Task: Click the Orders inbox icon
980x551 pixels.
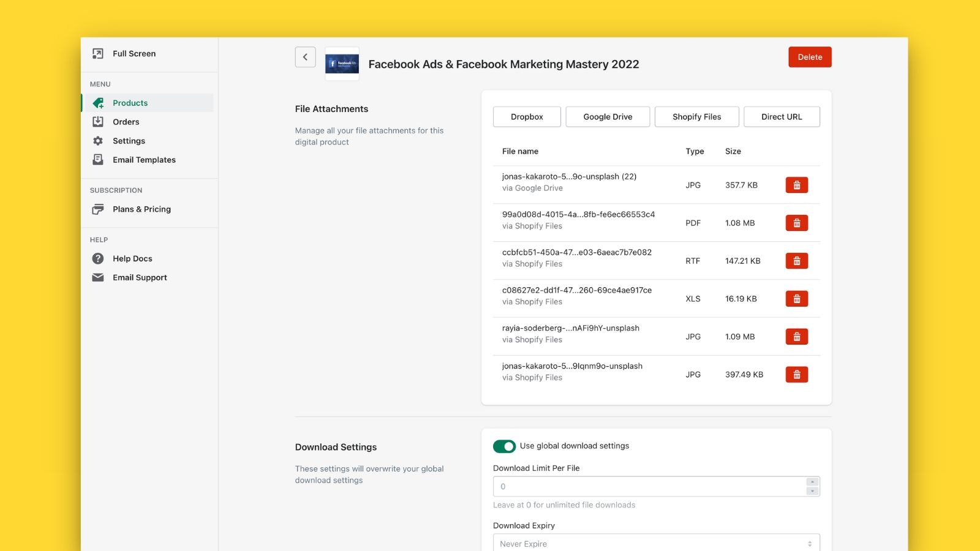Action: [98, 122]
